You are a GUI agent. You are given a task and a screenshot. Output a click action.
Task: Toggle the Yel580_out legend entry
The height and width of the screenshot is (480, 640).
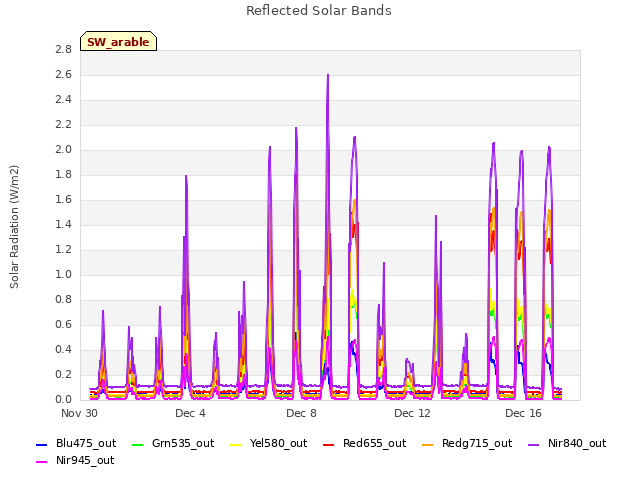coord(269,444)
